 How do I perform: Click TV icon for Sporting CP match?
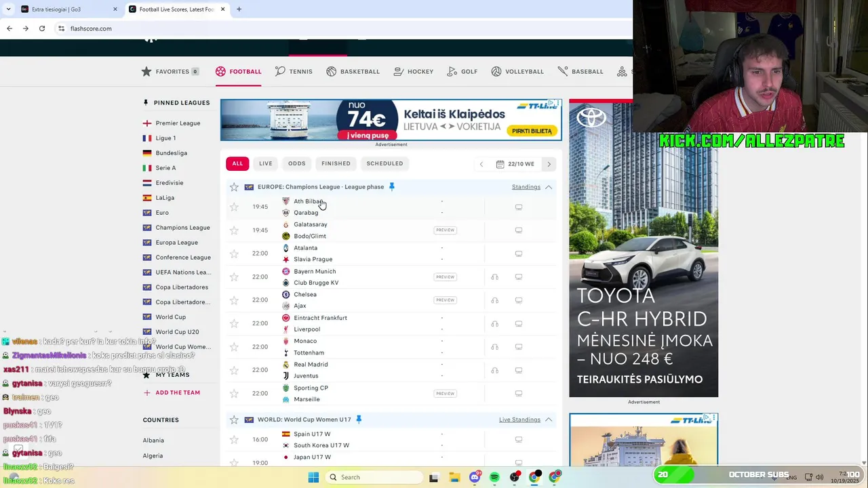519,393
